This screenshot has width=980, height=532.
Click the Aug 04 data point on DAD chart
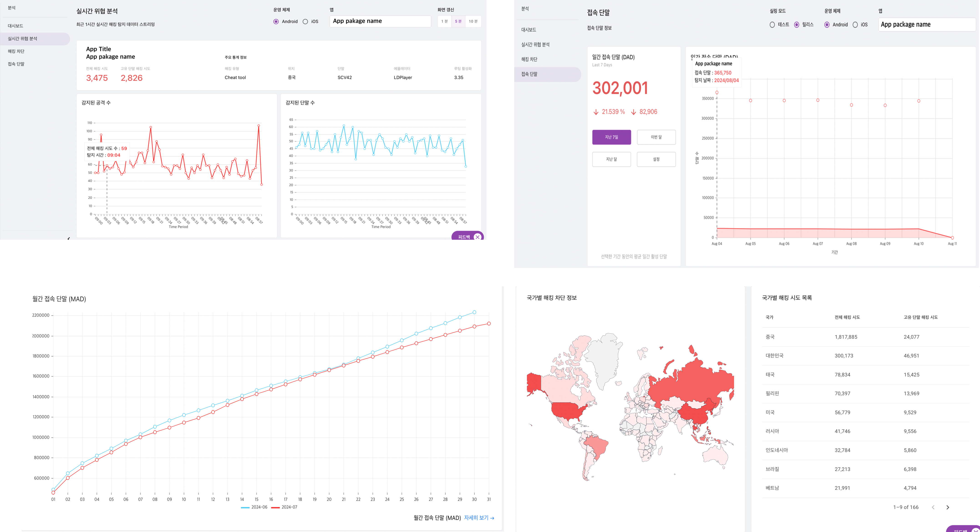(717, 92)
